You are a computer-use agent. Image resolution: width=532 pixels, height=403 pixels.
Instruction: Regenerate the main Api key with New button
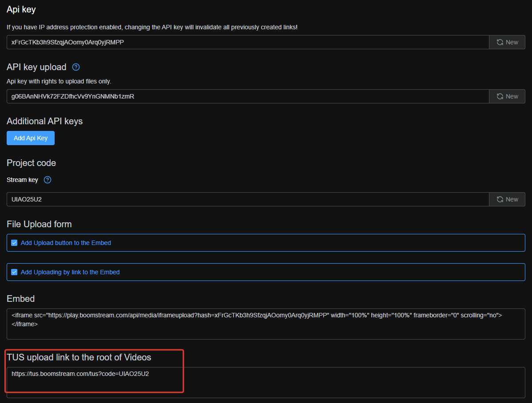(x=507, y=42)
